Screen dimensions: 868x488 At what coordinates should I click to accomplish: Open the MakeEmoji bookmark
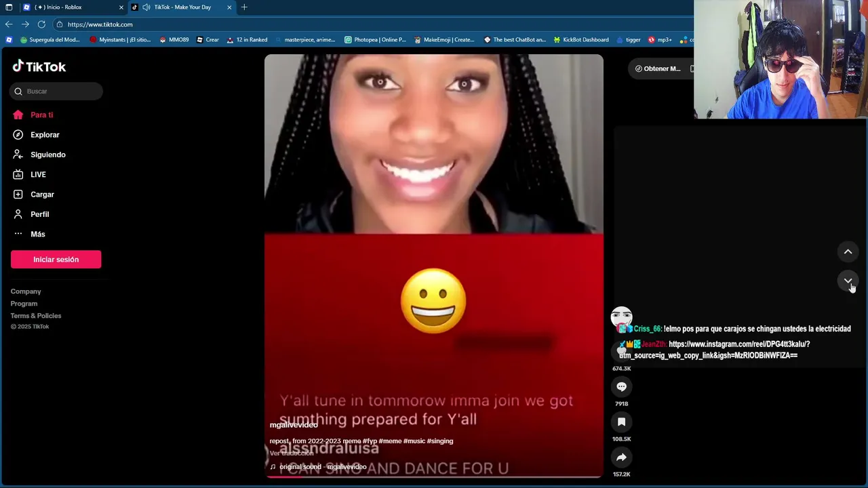pos(444,40)
